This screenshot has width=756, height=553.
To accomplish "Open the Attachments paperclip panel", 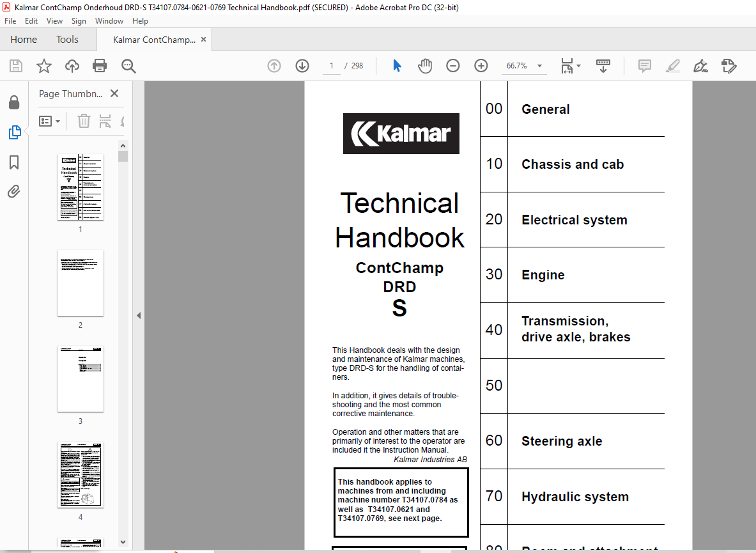I will [14, 192].
